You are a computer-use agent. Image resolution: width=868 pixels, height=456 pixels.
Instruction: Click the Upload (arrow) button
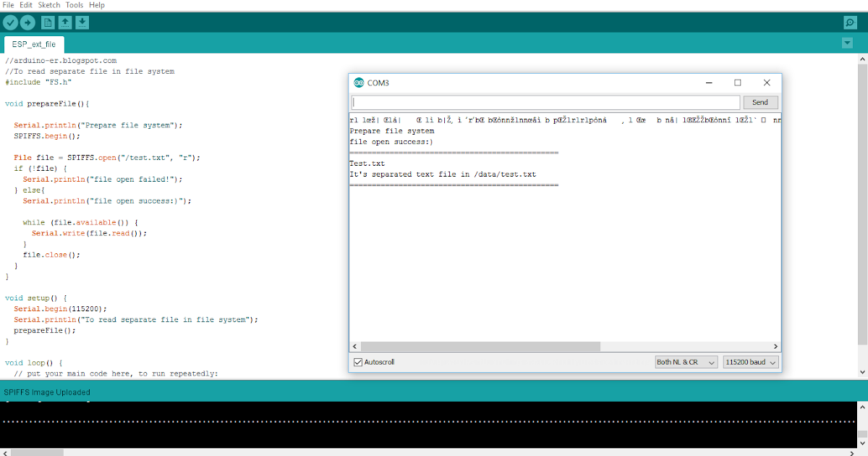click(27, 22)
